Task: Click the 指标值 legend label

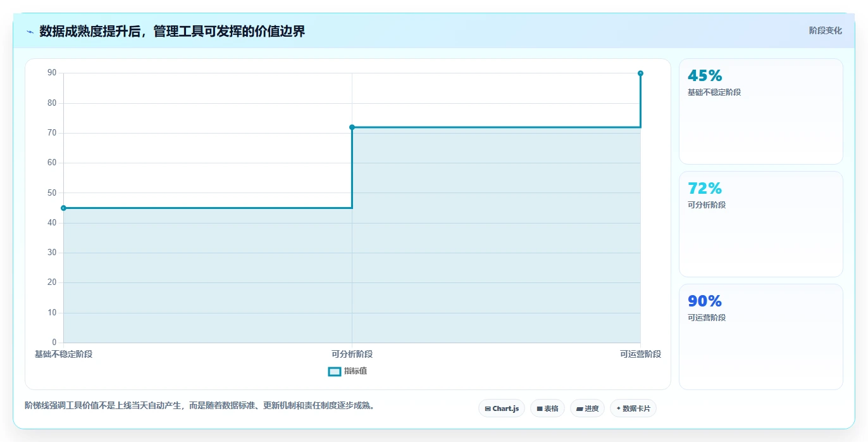Action: click(x=355, y=371)
